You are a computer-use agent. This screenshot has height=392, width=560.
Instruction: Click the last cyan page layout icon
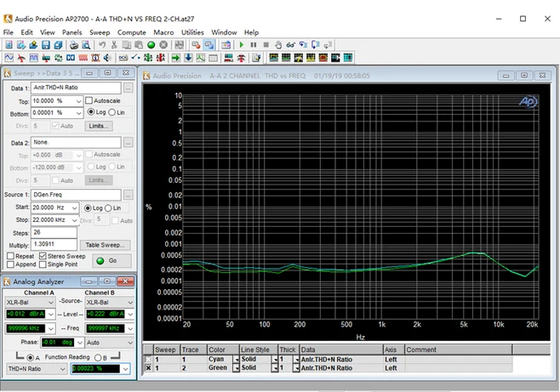point(348,58)
